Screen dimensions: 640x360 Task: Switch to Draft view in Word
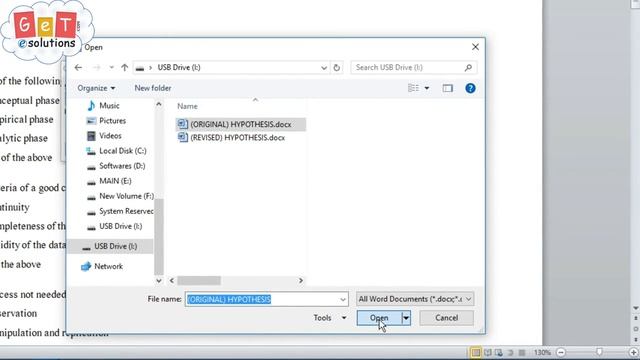click(x=522, y=352)
